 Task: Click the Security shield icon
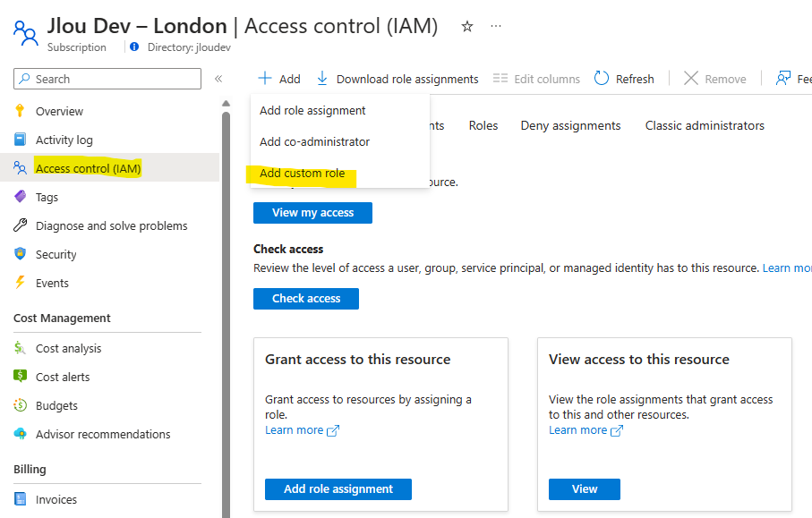(x=21, y=253)
